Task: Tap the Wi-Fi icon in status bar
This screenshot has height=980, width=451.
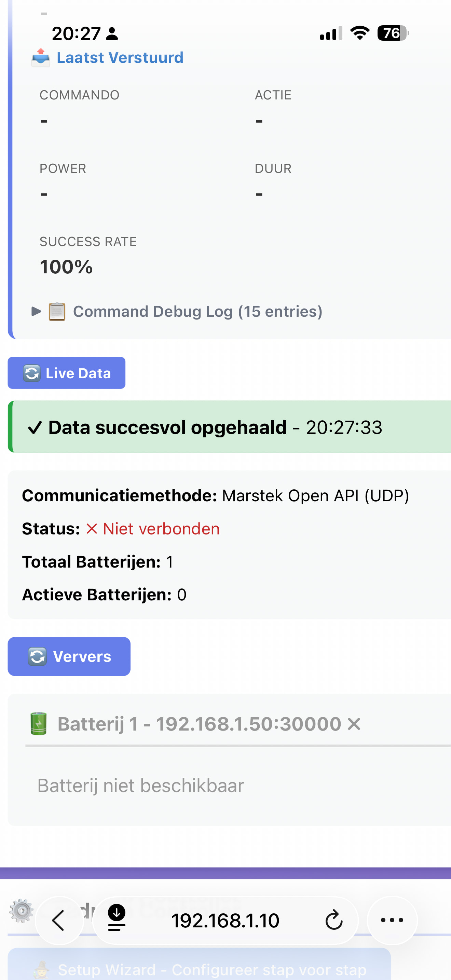Action: click(360, 33)
